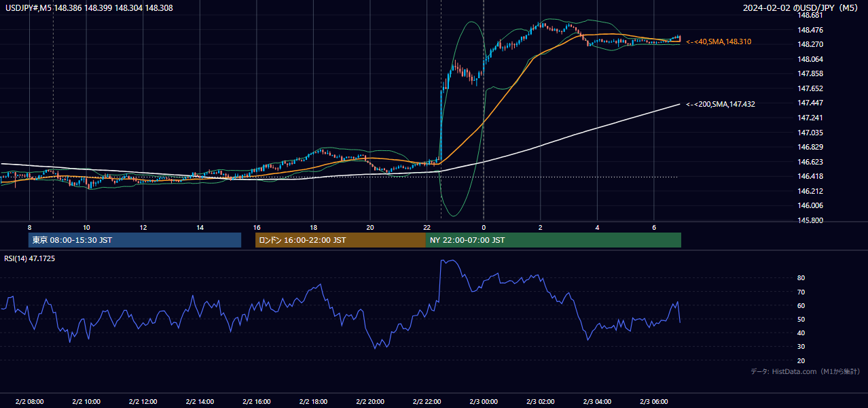Click the 2/3 06:00 date label
The image size is (868, 408).
click(654, 402)
